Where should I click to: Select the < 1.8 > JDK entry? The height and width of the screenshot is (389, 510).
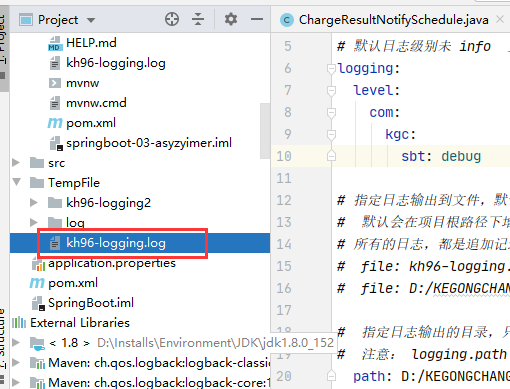click(69, 343)
